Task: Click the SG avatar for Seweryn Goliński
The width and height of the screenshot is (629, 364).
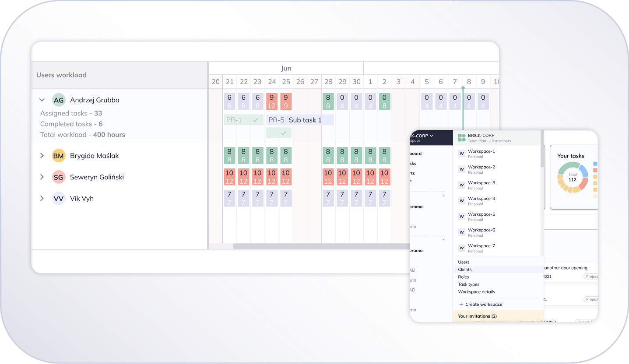Action: coord(59,177)
